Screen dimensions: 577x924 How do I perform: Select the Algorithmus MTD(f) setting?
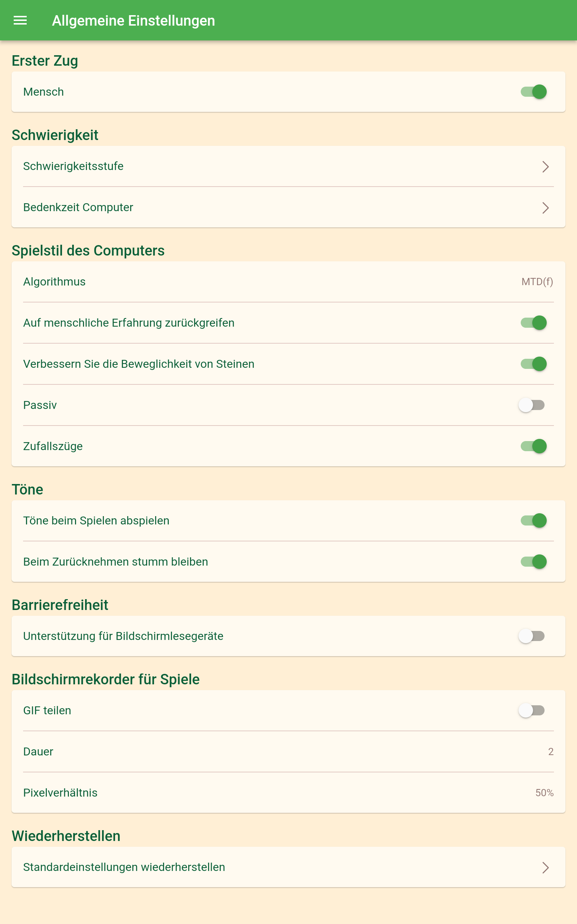537,282
